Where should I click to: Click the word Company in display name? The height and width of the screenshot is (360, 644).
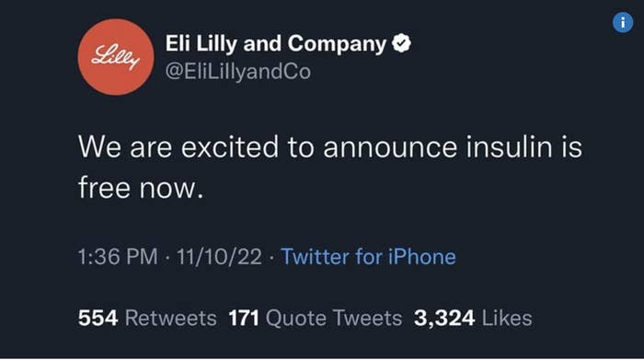(x=337, y=44)
